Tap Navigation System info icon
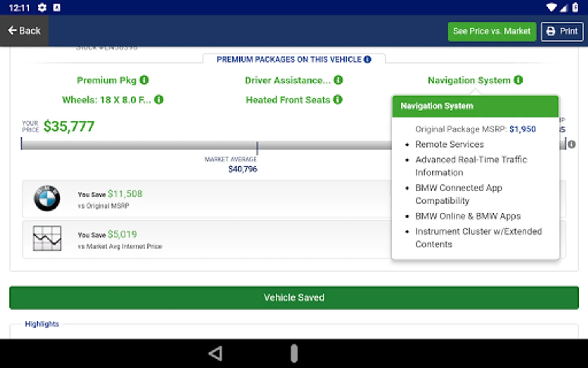588x368 pixels. pos(518,80)
